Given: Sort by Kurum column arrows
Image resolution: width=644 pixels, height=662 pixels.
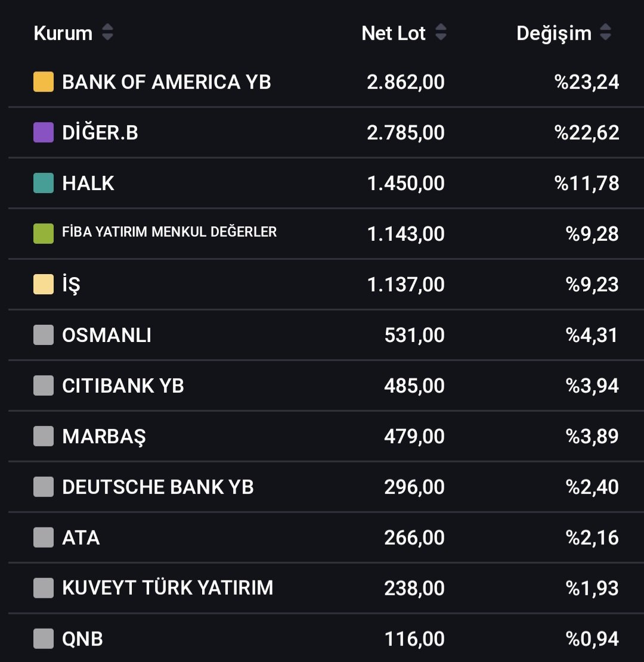Looking at the screenshot, I should 107,32.
